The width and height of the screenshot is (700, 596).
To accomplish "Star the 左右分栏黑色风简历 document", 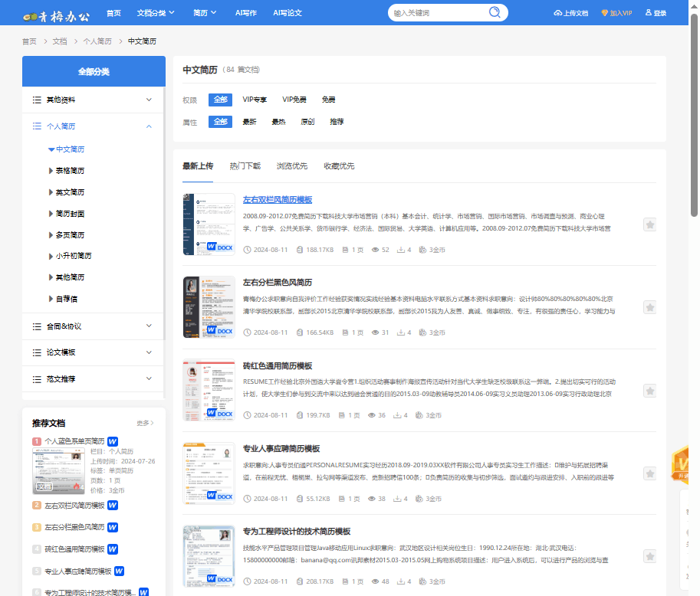I will (x=649, y=307).
